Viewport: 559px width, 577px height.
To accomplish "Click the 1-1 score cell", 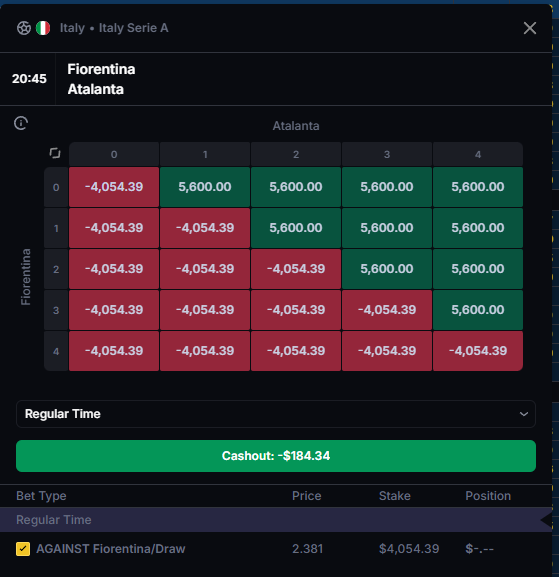I will (205, 228).
